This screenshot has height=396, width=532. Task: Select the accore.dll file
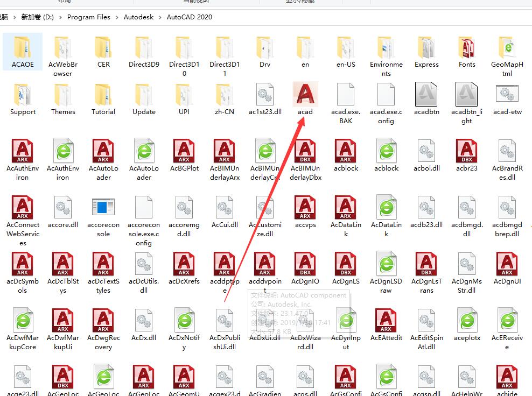click(63, 211)
